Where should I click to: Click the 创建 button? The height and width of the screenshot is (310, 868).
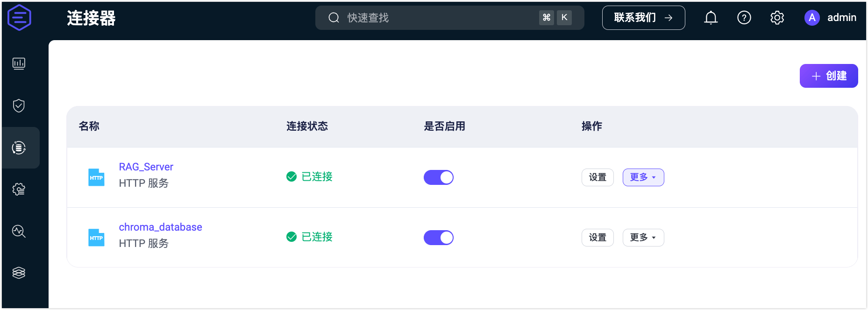(x=828, y=76)
